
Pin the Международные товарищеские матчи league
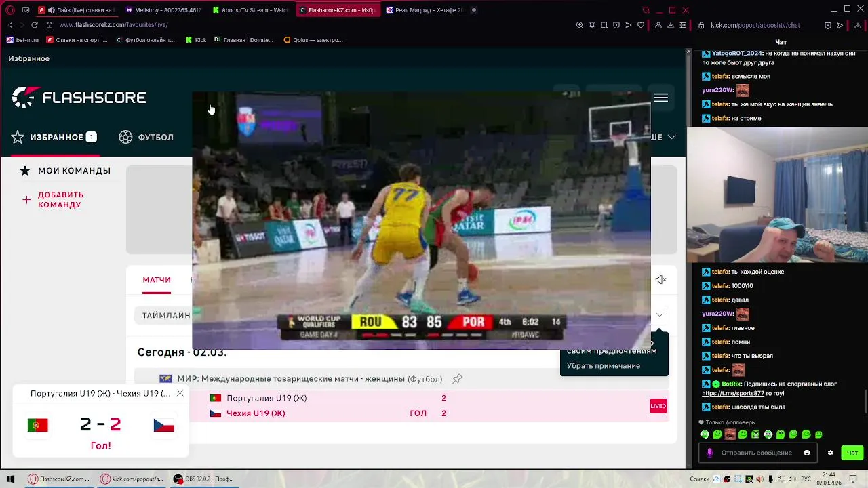click(x=457, y=379)
